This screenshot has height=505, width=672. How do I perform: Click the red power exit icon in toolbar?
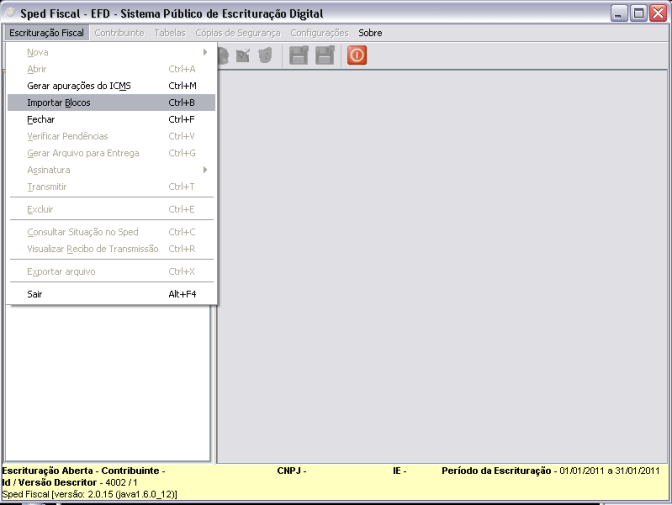357,55
